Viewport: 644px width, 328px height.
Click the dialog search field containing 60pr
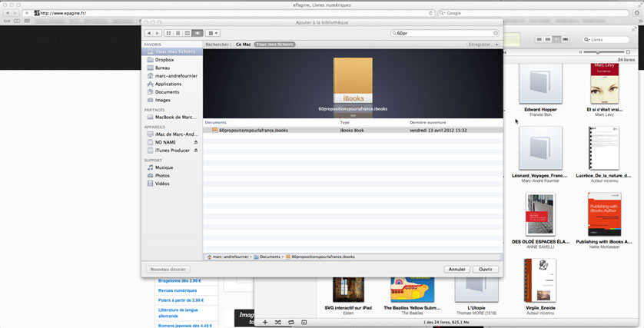tap(444, 33)
